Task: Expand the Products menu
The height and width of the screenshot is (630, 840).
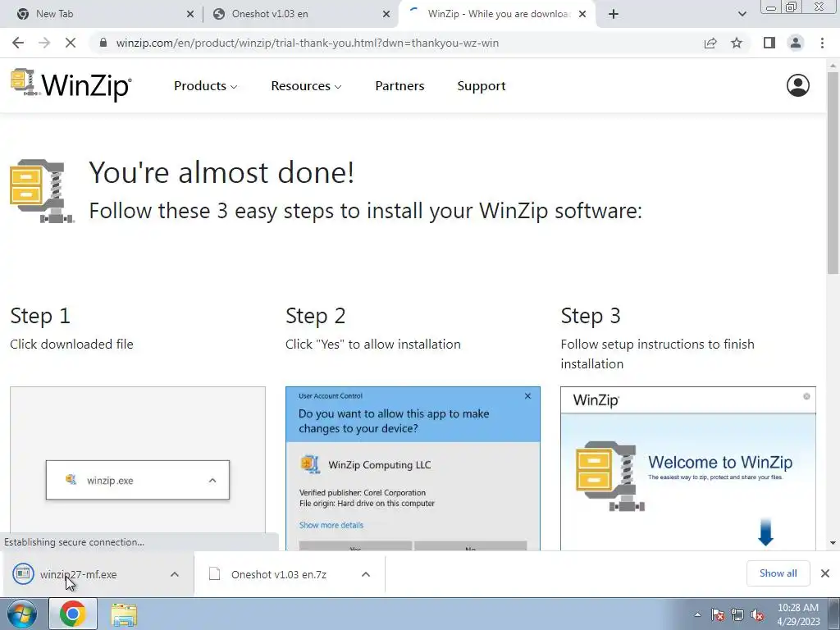Action: pyautogui.click(x=206, y=85)
